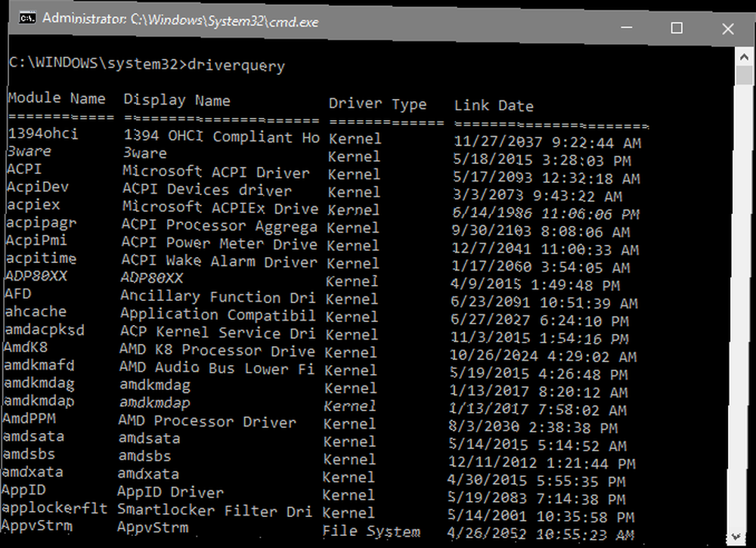Click the 'Link Date' column header
This screenshot has width=756, height=548.
(x=494, y=106)
